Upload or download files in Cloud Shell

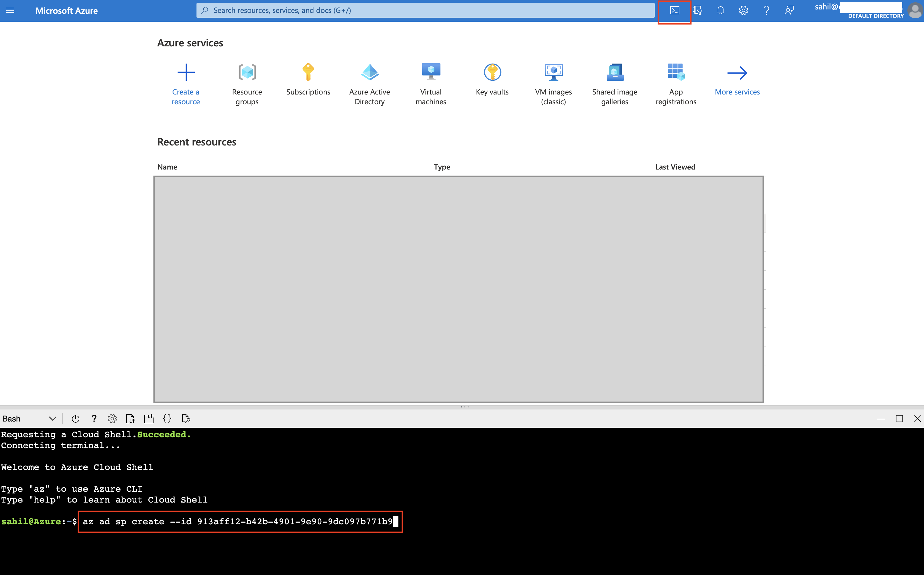coord(131,418)
